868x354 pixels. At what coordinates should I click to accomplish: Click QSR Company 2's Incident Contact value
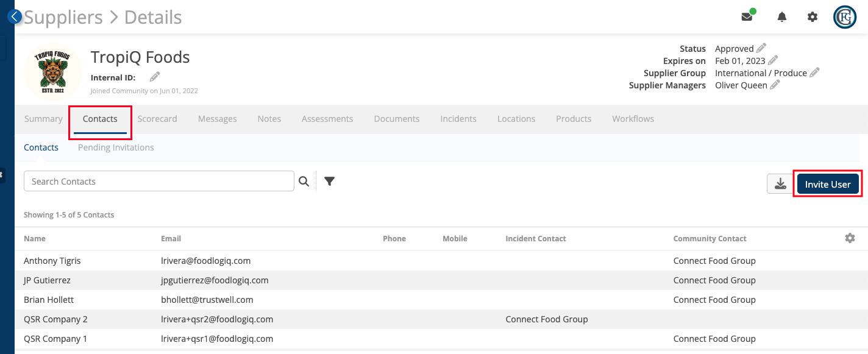point(547,319)
